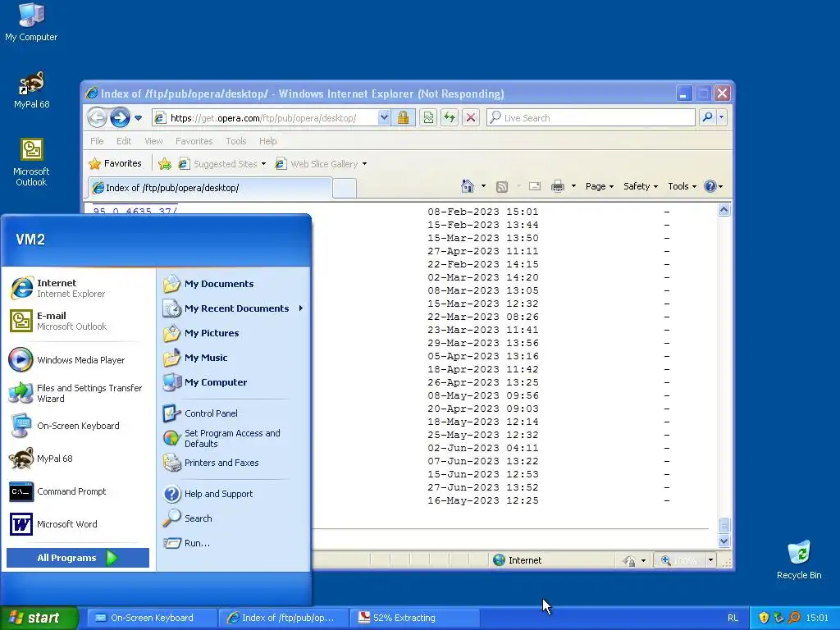This screenshot has height=630, width=840.
Task: Open Control Panel from Start menu
Action: [x=234, y=413]
